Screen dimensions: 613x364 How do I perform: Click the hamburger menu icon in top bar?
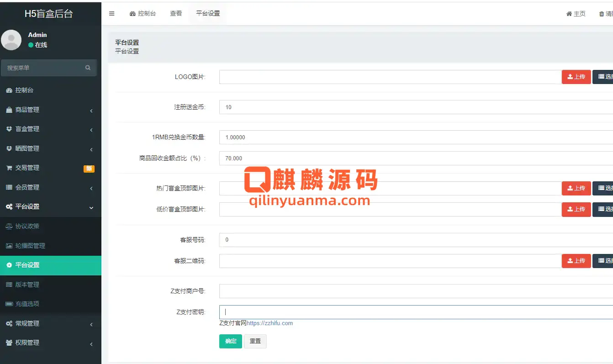click(x=111, y=13)
